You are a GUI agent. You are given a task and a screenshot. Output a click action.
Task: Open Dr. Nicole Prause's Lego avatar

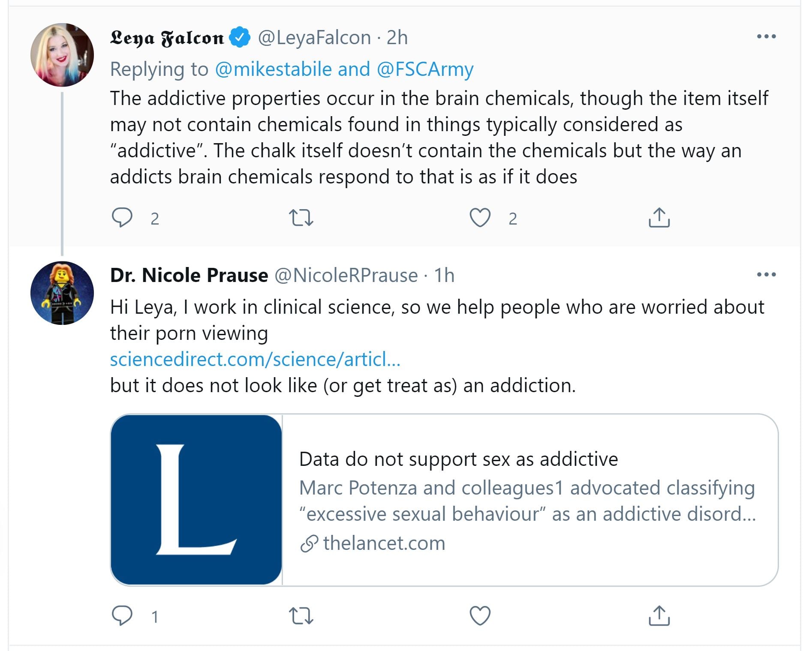(62, 293)
